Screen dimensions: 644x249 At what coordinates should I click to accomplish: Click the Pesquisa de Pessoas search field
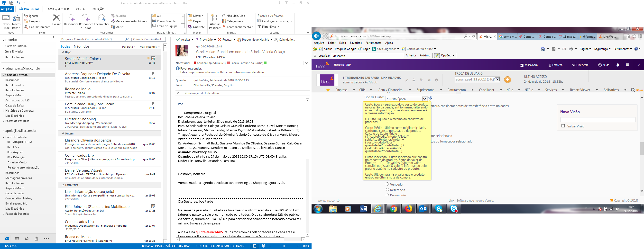(275, 16)
